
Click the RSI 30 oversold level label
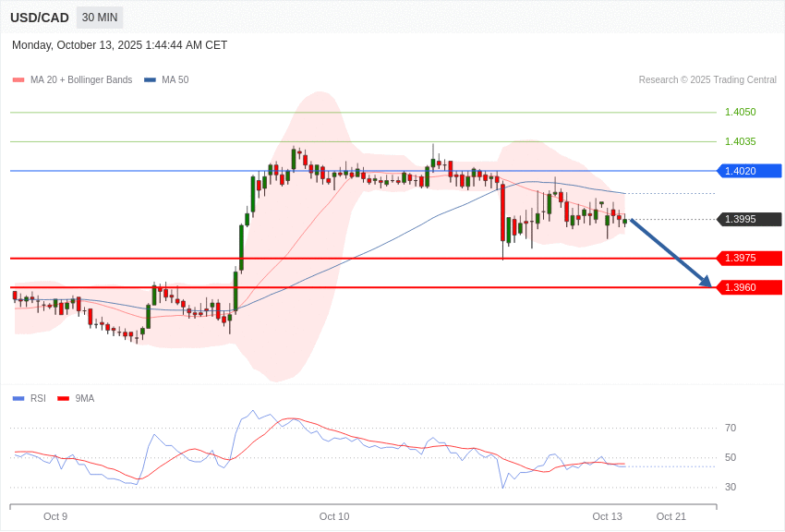click(x=731, y=487)
